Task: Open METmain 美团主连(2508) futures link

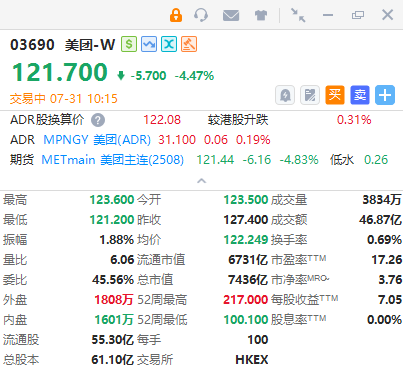Action: [x=112, y=160]
